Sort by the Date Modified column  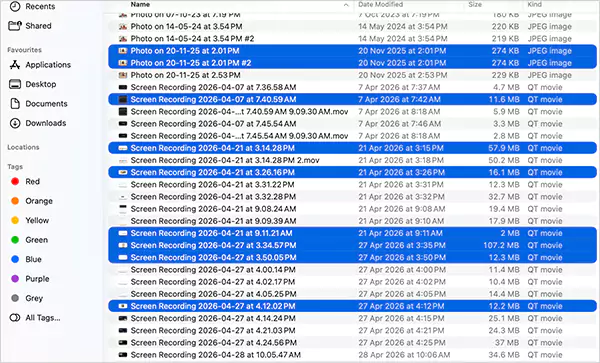coord(380,5)
